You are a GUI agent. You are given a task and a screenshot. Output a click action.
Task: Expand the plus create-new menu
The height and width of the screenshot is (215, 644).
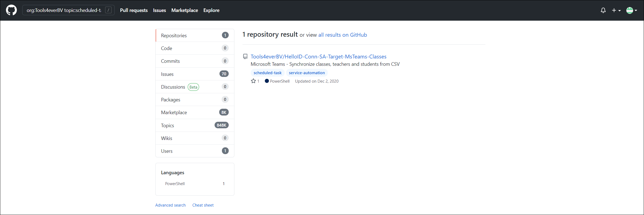(616, 10)
